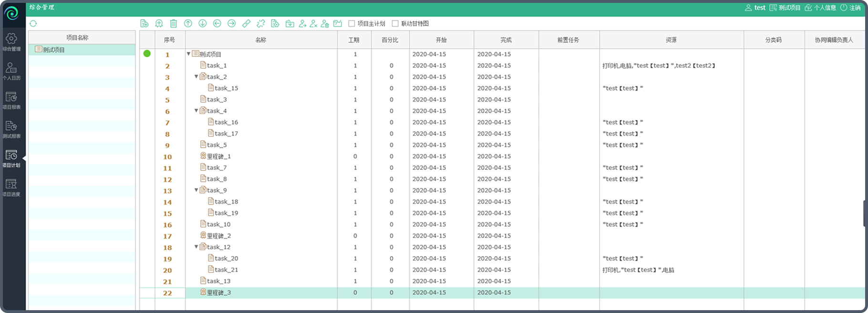The height and width of the screenshot is (313, 868).
Task: Collapse the task_9 tree node
Action: pos(196,190)
